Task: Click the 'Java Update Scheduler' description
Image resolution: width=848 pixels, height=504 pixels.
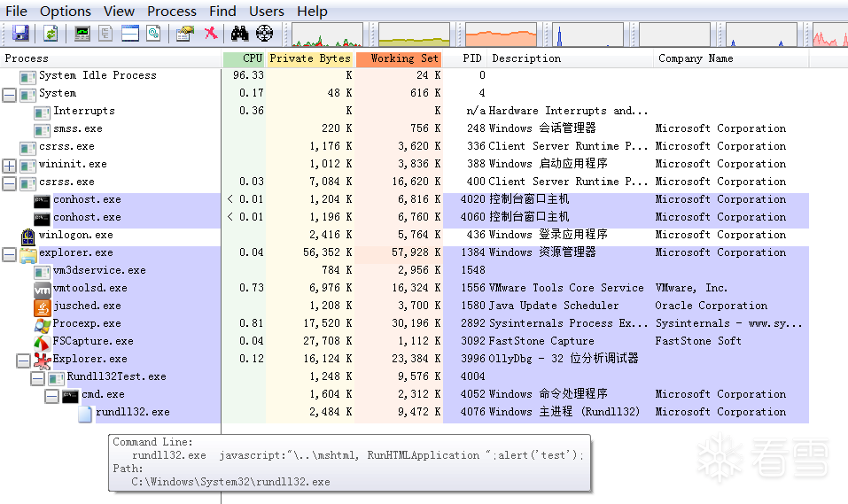Action: point(554,306)
